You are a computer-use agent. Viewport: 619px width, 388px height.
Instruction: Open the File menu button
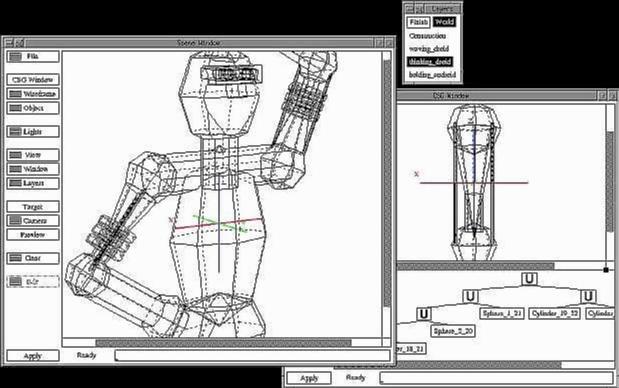click(33, 56)
